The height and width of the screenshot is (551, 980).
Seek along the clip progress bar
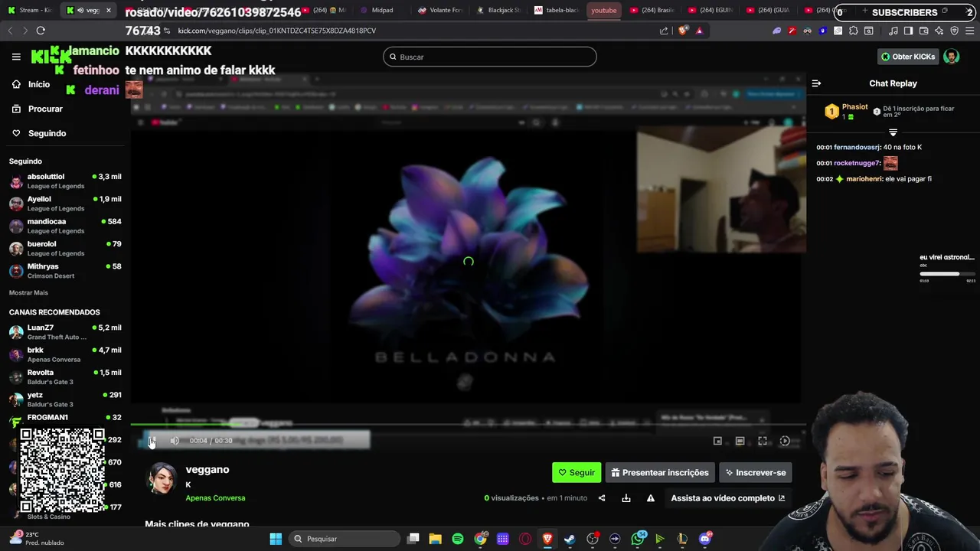pyautogui.click(x=468, y=425)
